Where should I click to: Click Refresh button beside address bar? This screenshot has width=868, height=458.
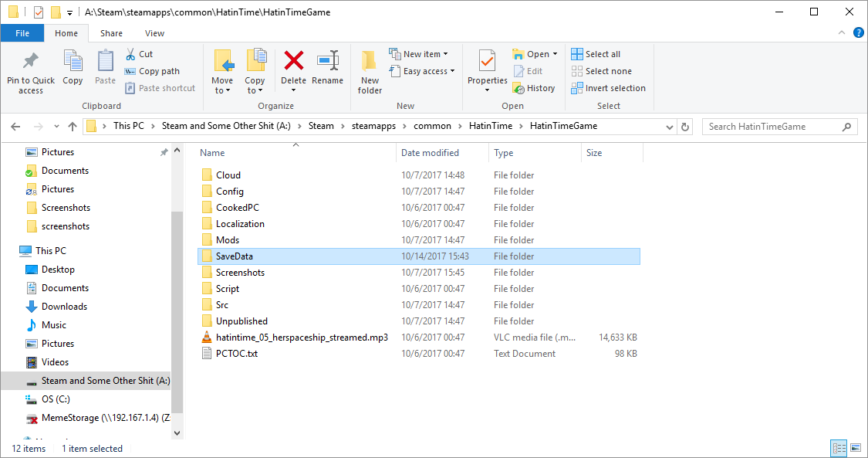pyautogui.click(x=685, y=127)
